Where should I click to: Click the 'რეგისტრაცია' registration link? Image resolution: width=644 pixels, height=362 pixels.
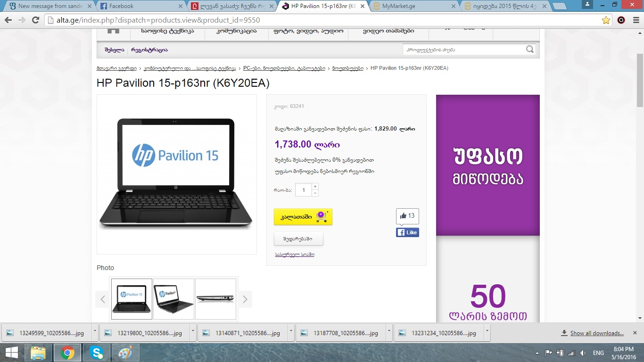pyautogui.click(x=149, y=50)
